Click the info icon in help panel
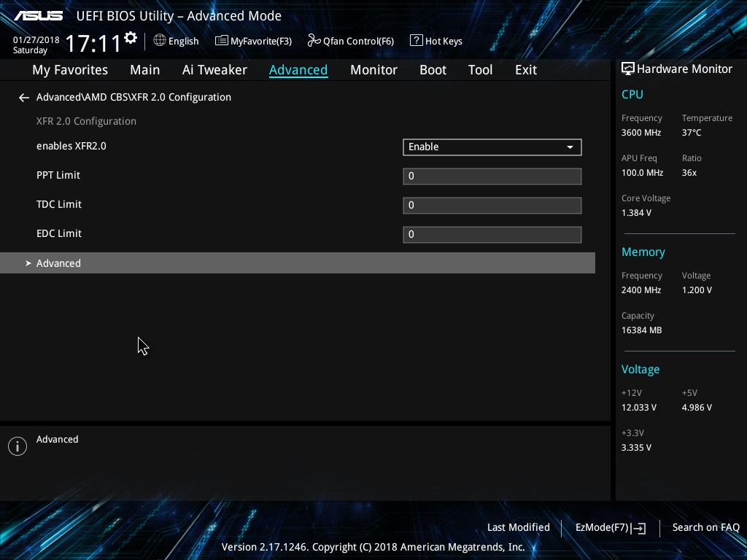The width and height of the screenshot is (747, 560). (18, 446)
